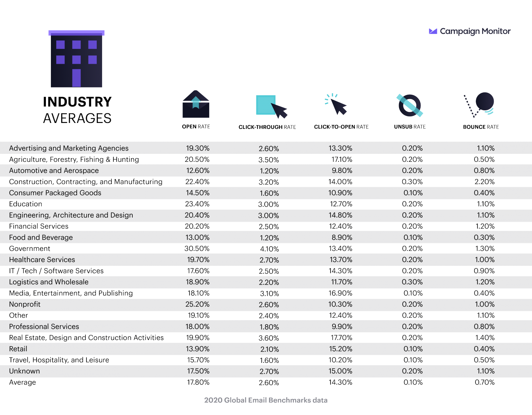The width and height of the screenshot is (532, 415).
Task: Click Retail click-to-open rate 15.20%
Action: pos(341,349)
